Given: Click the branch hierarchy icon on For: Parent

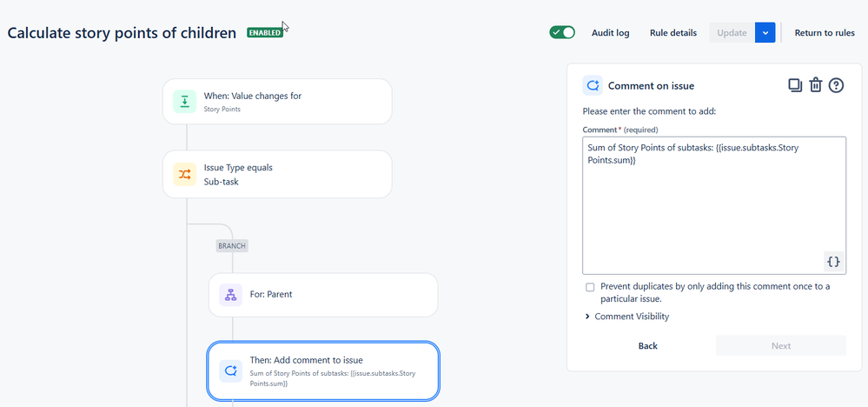Looking at the screenshot, I should point(231,295).
